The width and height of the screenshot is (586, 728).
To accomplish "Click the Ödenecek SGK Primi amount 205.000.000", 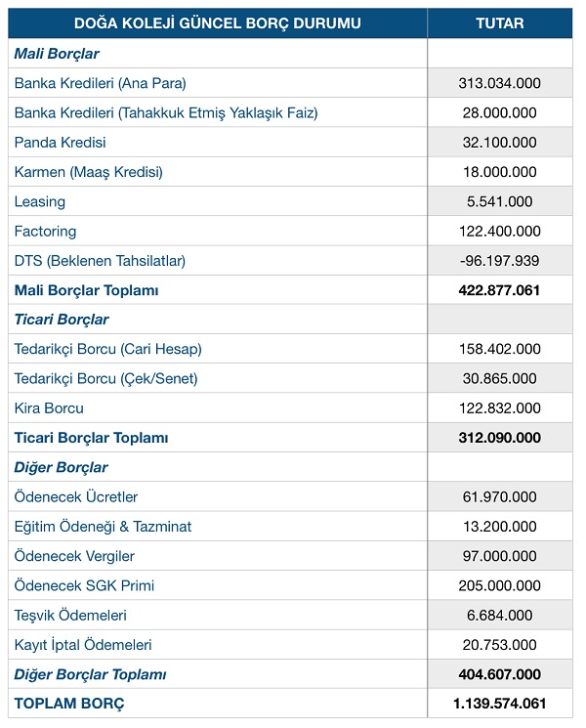I will 499,585.
